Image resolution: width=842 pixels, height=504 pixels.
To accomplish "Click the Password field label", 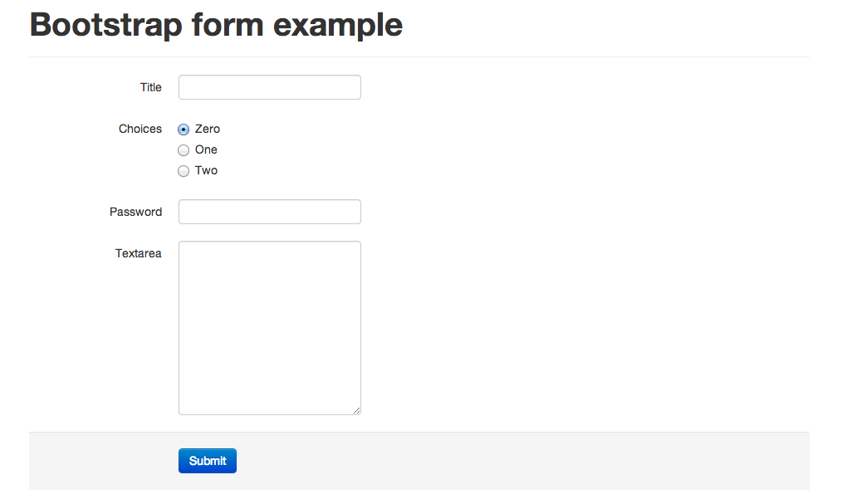I will click(135, 212).
